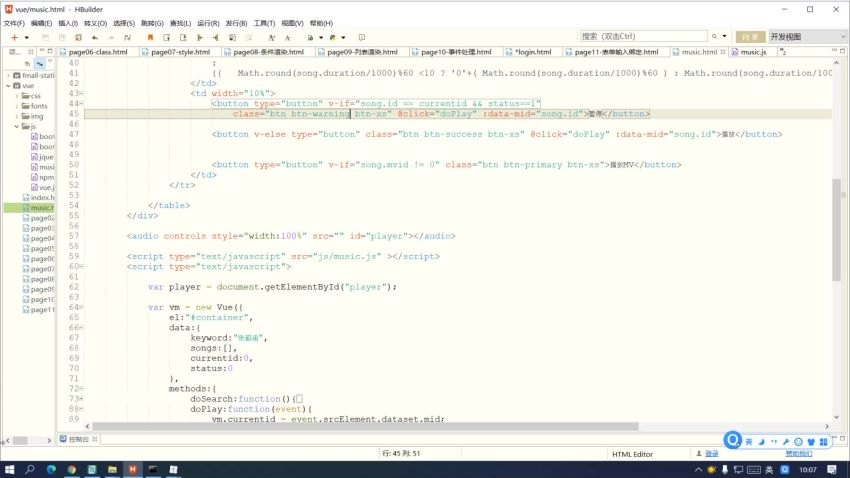Fold doPlay function at line 88
Viewport: 850px width, 478px height.
[x=82, y=409]
